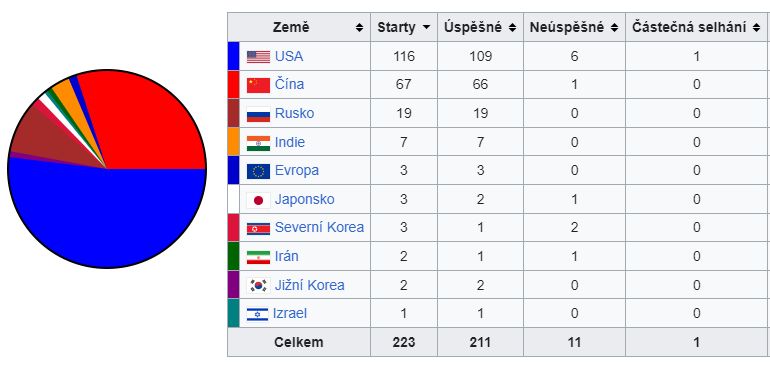
Task: Open the Čína link
Action: tap(289, 84)
